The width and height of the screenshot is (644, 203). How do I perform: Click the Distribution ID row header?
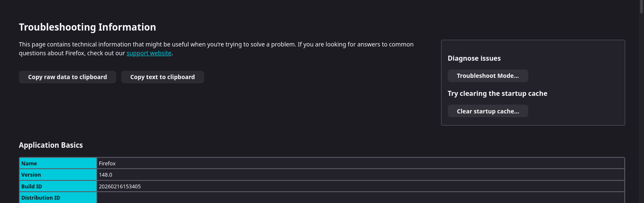(x=58, y=198)
